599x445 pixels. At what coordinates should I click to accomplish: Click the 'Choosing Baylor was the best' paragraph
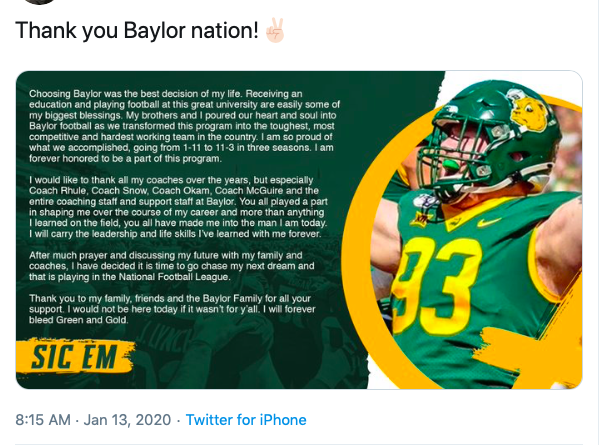tap(185, 126)
